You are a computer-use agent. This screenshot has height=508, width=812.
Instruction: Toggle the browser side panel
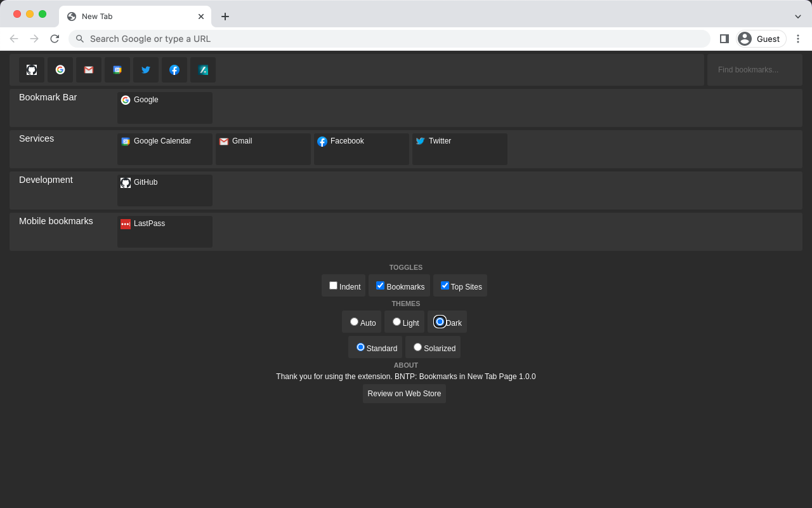click(724, 39)
